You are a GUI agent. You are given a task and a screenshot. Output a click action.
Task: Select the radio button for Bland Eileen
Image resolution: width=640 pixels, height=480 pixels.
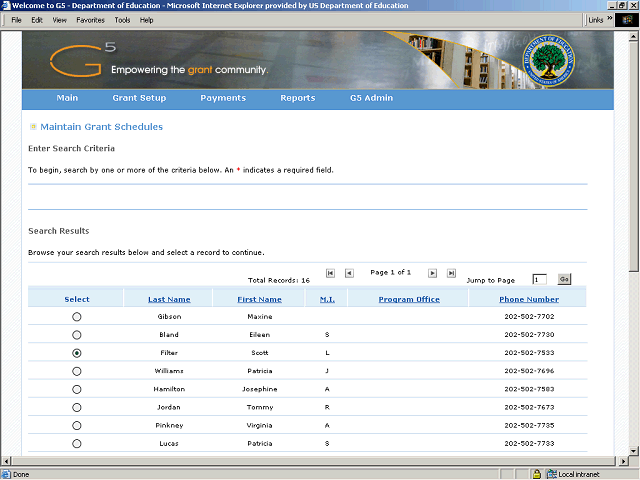tap(77, 335)
